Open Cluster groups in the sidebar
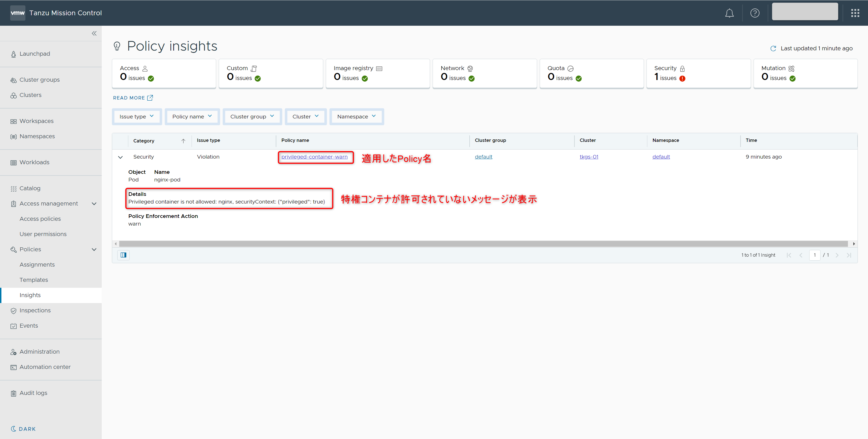868x439 pixels. (40, 79)
